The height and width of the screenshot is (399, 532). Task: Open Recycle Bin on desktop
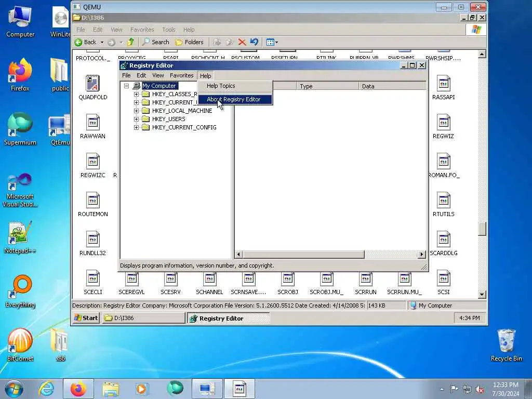click(506, 345)
